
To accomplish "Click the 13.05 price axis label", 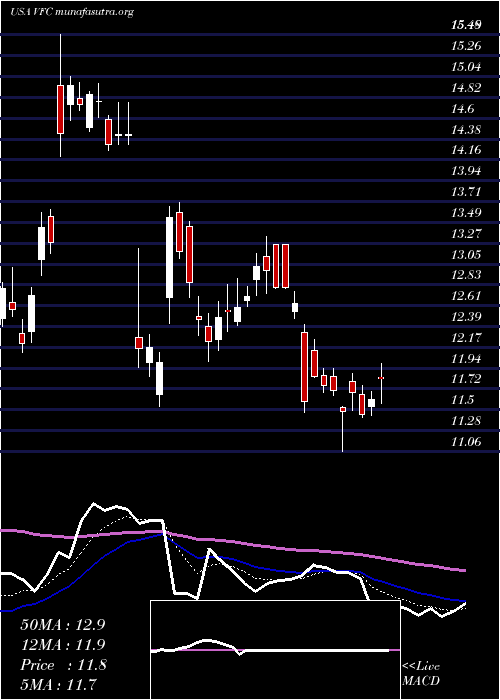I will coord(466,254).
